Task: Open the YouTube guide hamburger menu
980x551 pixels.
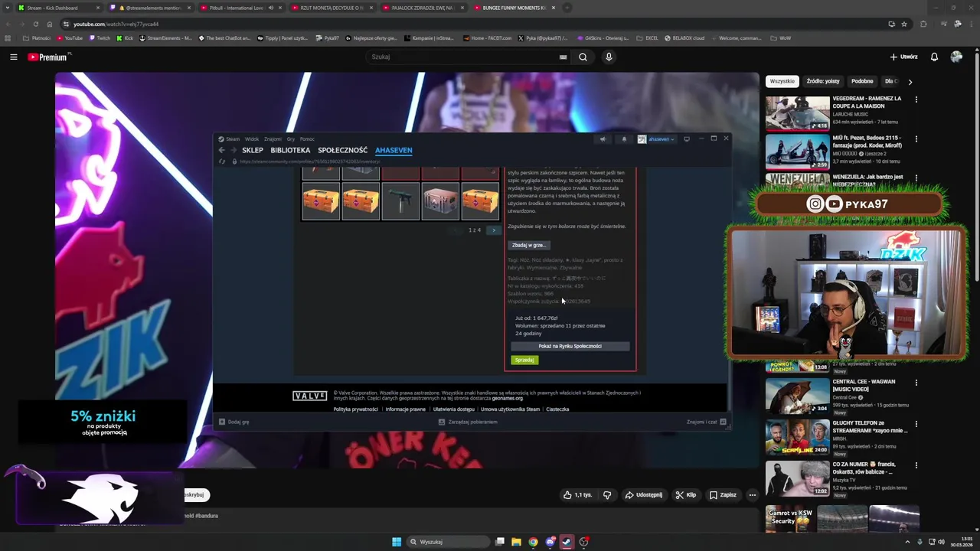Action: 13,57
